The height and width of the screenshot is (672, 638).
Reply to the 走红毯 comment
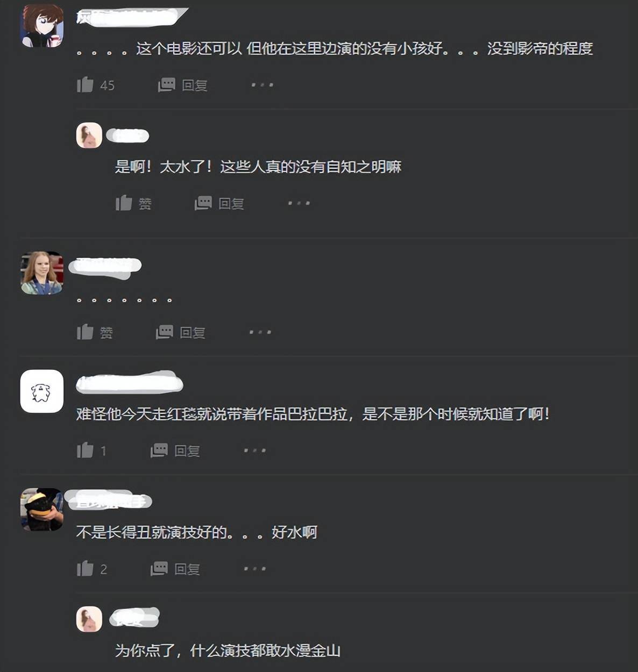click(x=175, y=451)
